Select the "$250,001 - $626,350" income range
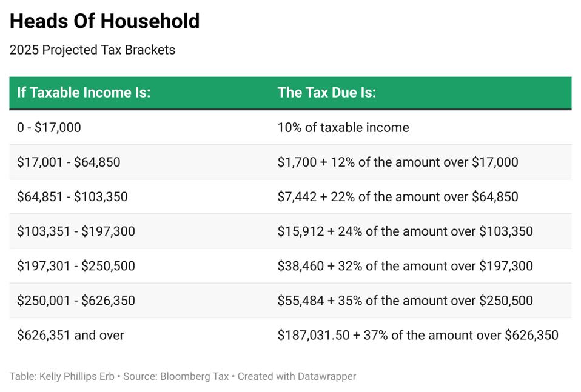 tap(76, 300)
